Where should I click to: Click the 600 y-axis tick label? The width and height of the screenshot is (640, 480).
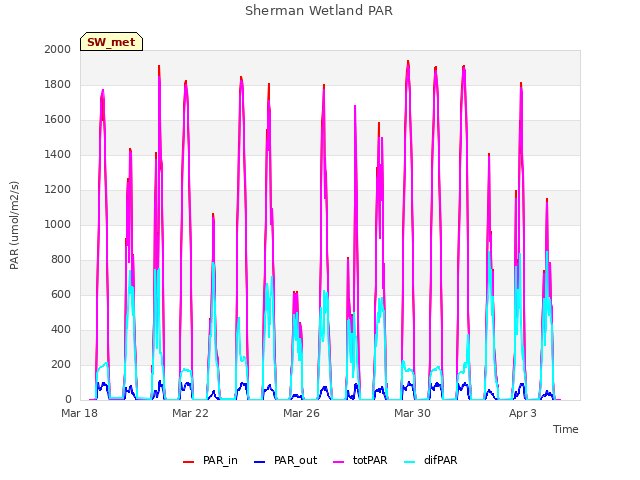[x=61, y=294]
